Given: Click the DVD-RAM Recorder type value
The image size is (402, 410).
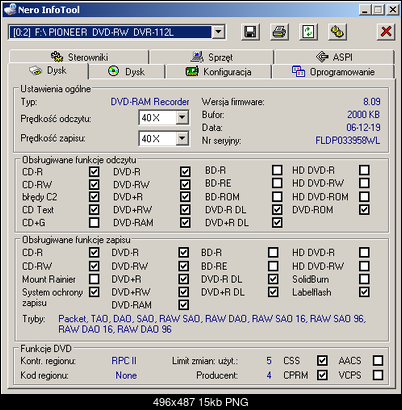Looking at the screenshot, I should click(x=150, y=102).
